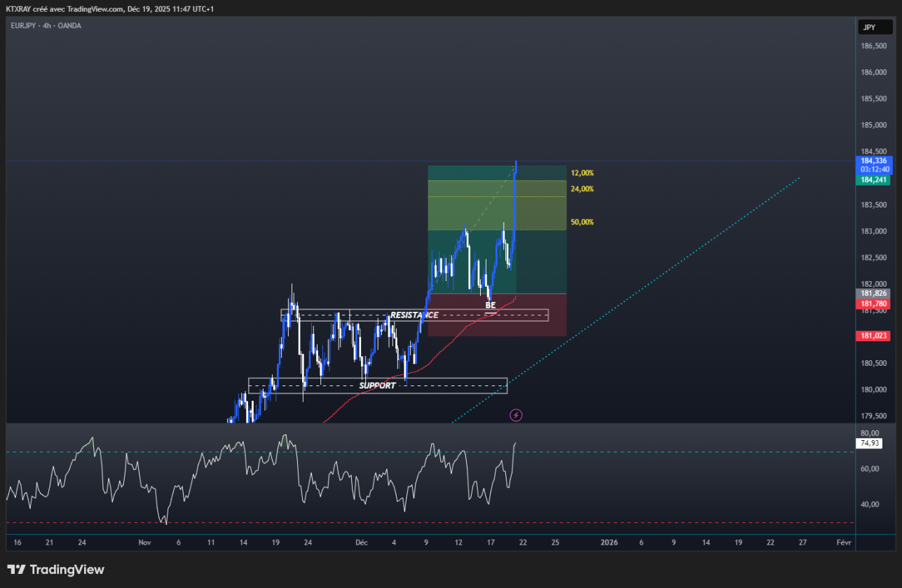Click the OANDA broker label in the legend
The height and width of the screenshot is (588, 902).
pos(69,26)
